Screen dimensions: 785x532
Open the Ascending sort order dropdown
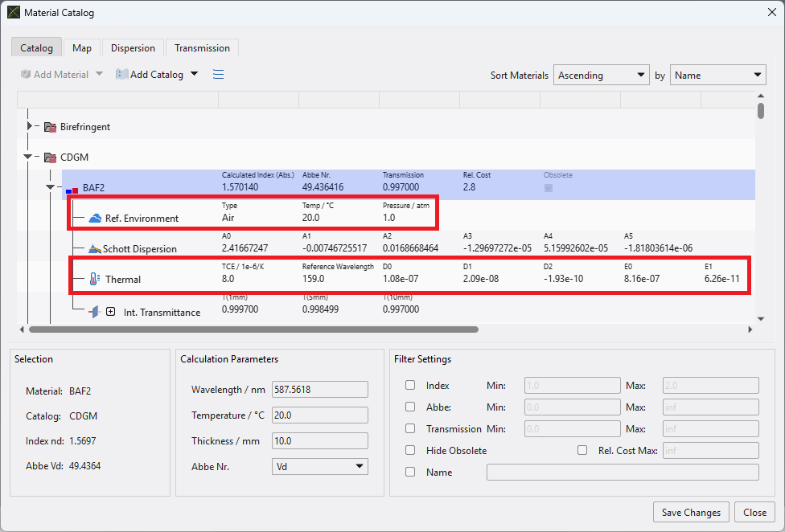click(x=602, y=75)
